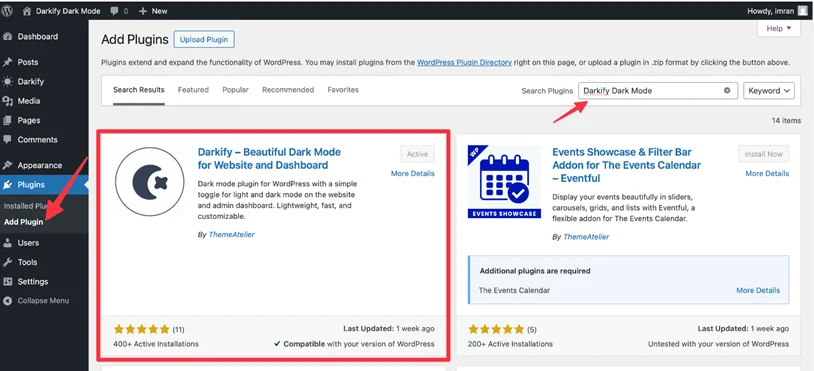Click the Posts pushpin icon
The width and height of the screenshot is (814, 371).
(x=7, y=62)
